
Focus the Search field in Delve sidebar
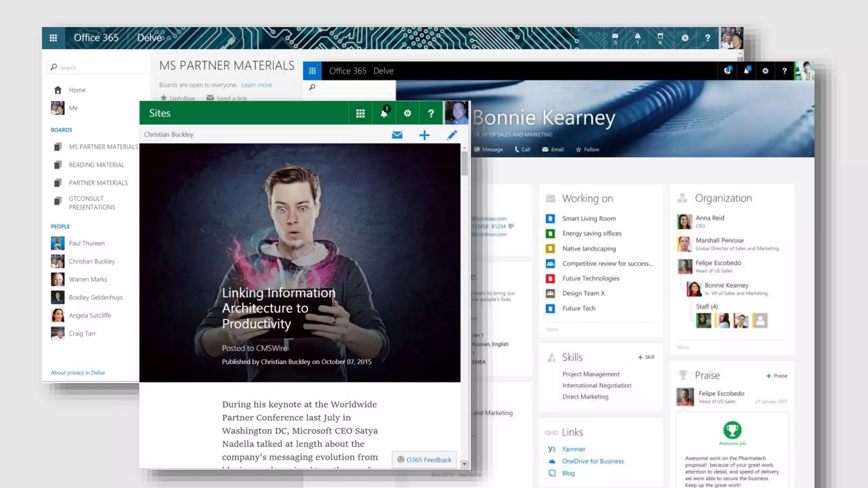[97, 67]
